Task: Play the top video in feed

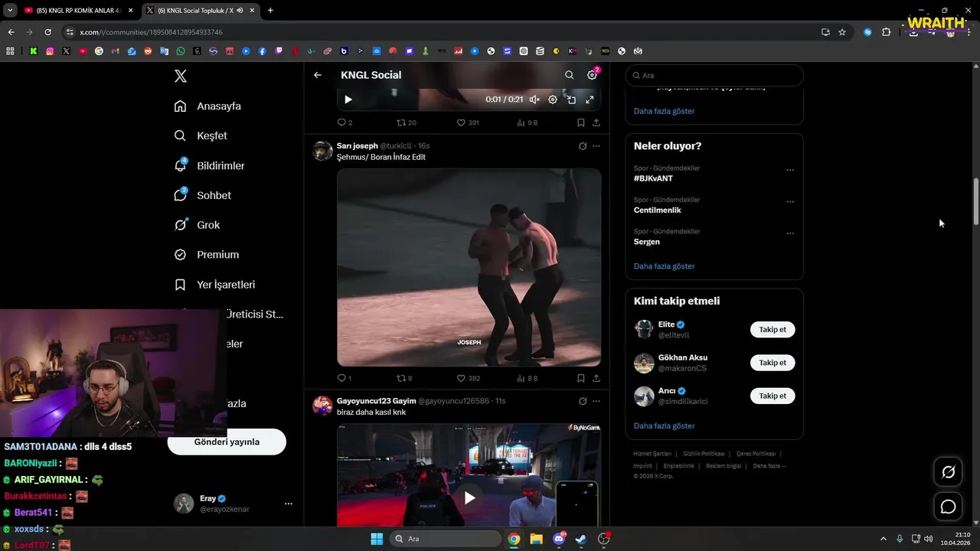Action: click(x=348, y=99)
